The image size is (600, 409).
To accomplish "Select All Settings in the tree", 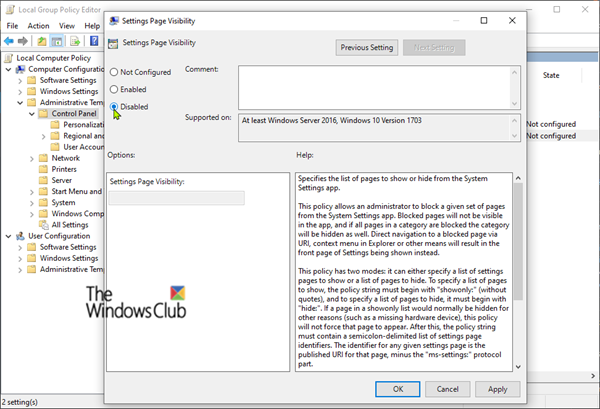I will click(70, 225).
